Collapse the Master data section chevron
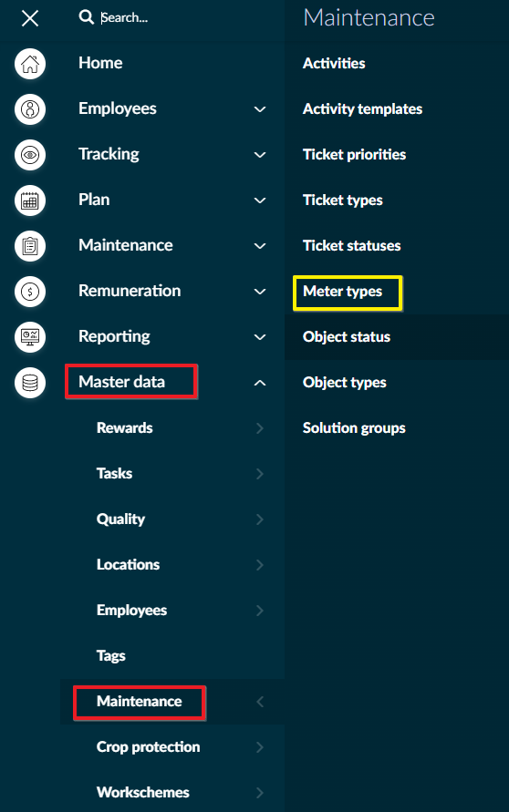Viewport: 509px width, 812px height. click(260, 383)
